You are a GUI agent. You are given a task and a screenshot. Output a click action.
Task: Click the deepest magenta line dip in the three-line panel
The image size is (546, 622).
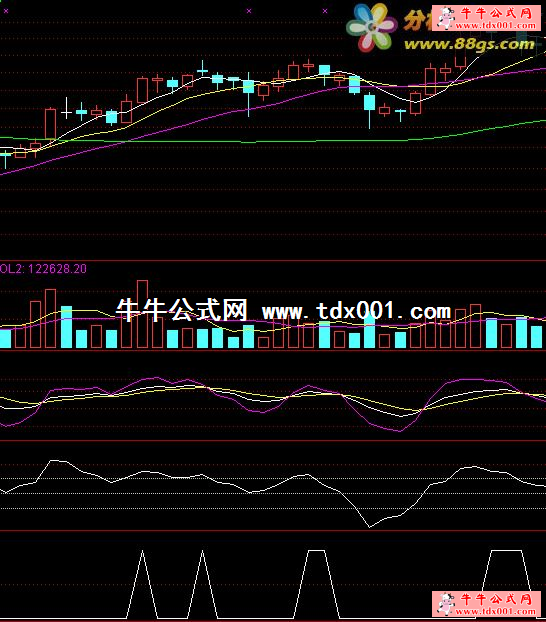click(x=400, y=431)
